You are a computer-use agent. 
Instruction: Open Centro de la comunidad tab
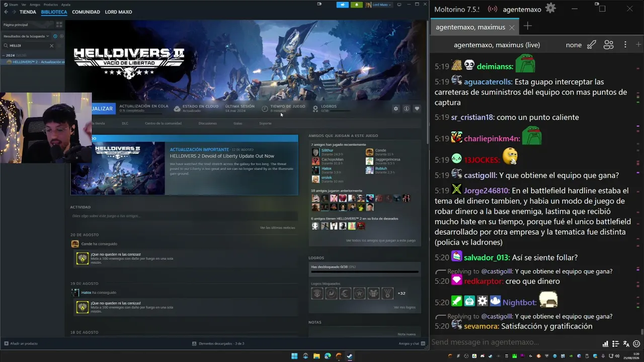point(163,123)
